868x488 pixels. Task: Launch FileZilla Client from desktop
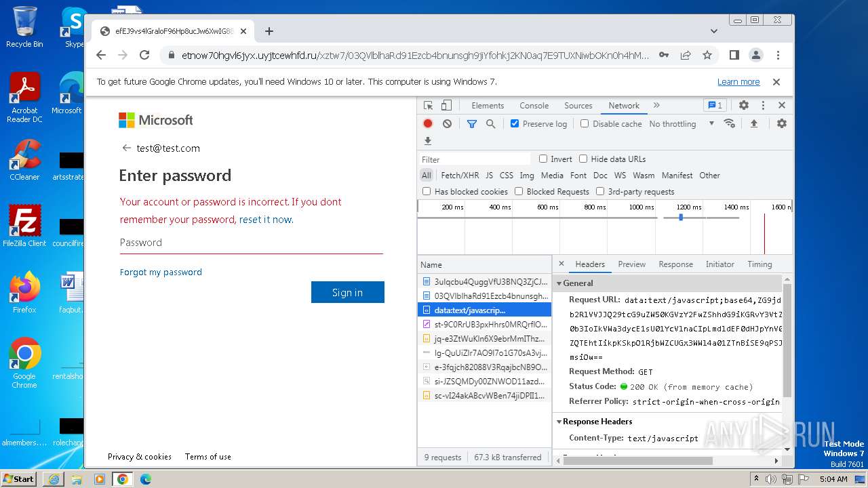pyautogui.click(x=24, y=226)
